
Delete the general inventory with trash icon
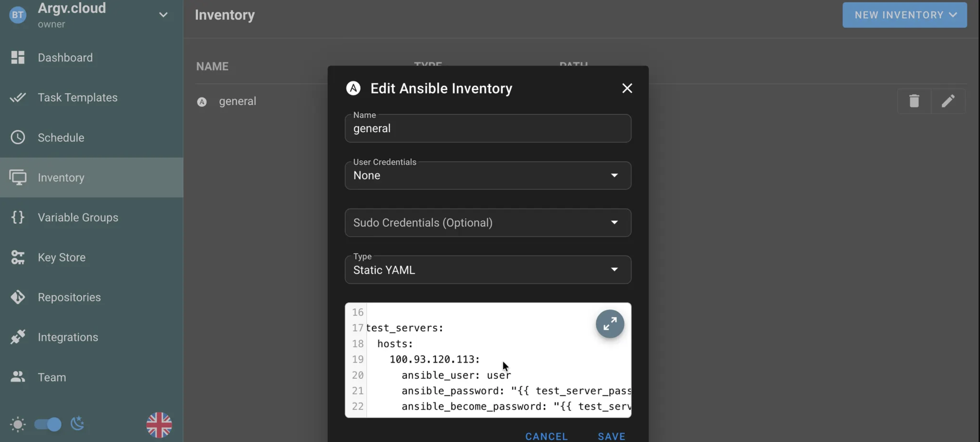click(x=914, y=101)
